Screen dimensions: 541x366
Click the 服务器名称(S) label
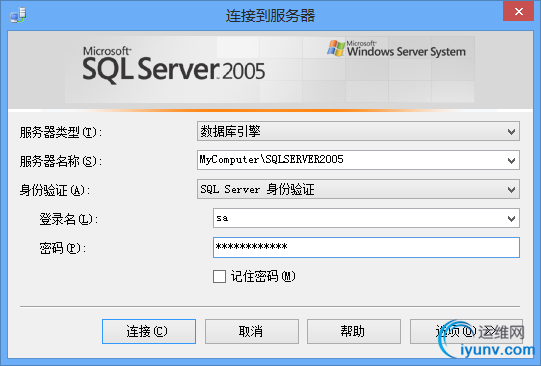[x=61, y=161]
